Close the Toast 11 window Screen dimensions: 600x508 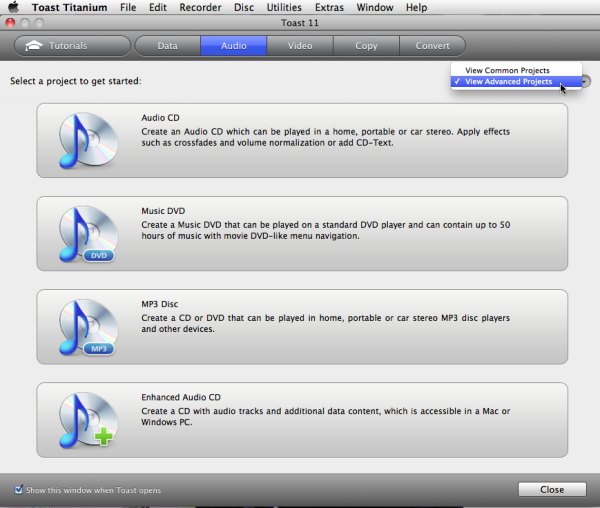[x=10, y=23]
